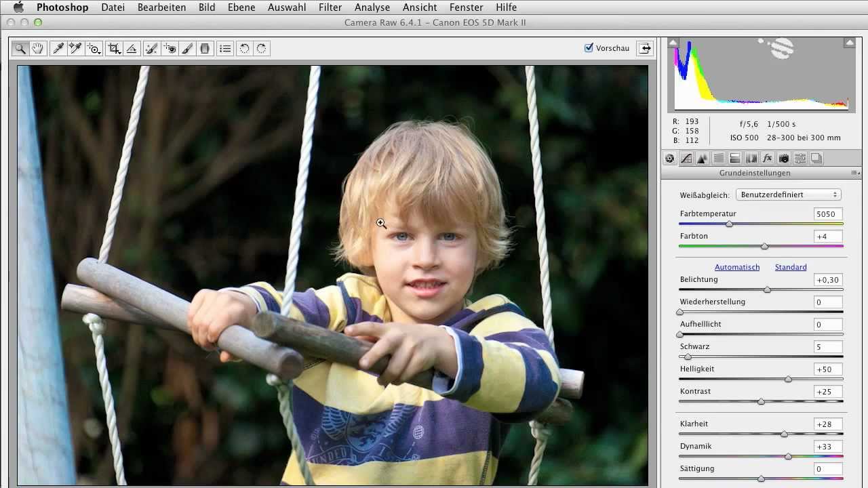Select the Red Eye Removal tool

click(x=170, y=48)
